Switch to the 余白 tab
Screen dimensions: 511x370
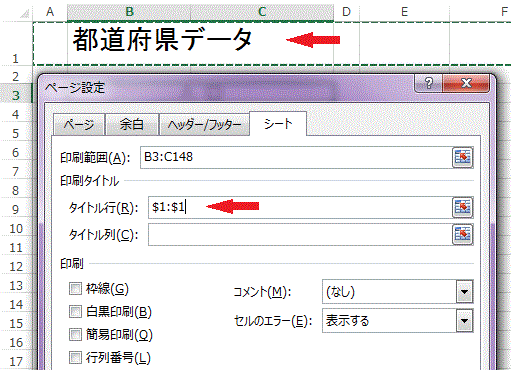point(132,125)
